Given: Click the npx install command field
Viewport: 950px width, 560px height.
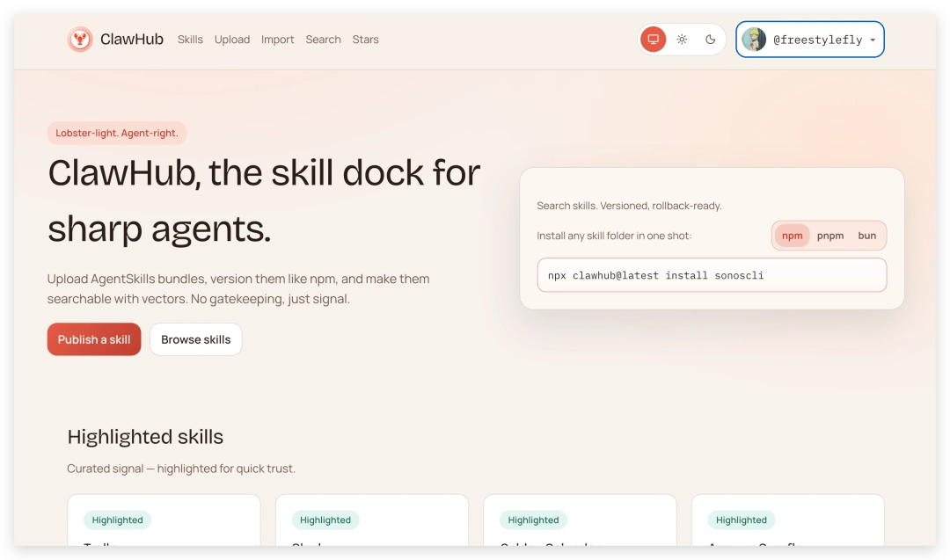Looking at the screenshot, I should click(x=711, y=275).
